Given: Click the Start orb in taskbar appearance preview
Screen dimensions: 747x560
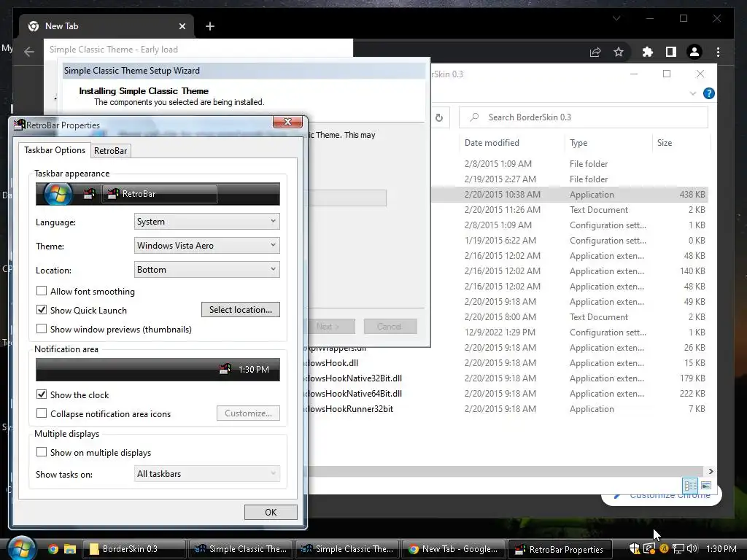Looking at the screenshot, I should point(58,194).
